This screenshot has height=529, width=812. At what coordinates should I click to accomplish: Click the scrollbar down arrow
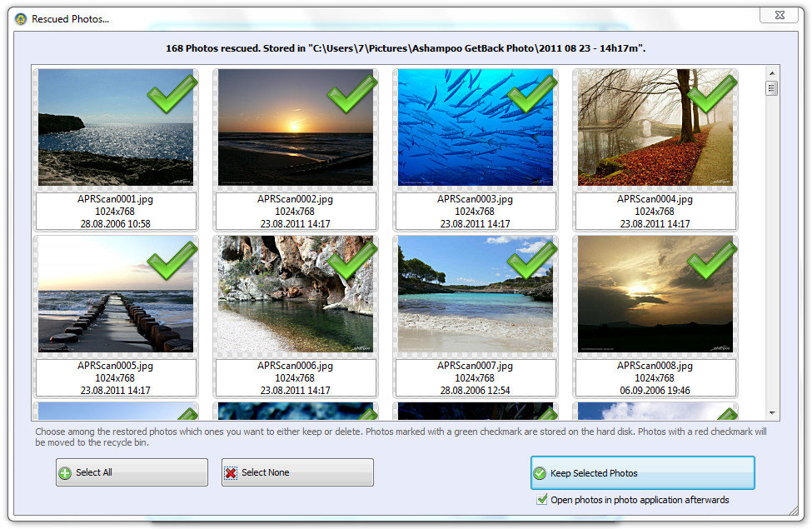pos(771,413)
